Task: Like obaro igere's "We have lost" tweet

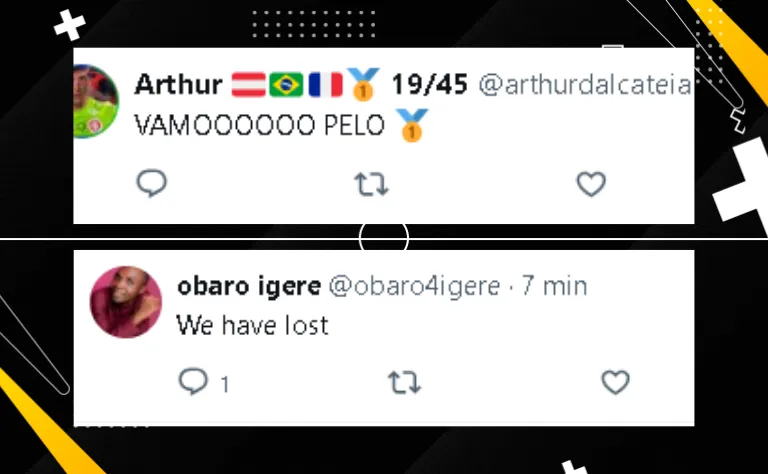Action: [x=616, y=382]
